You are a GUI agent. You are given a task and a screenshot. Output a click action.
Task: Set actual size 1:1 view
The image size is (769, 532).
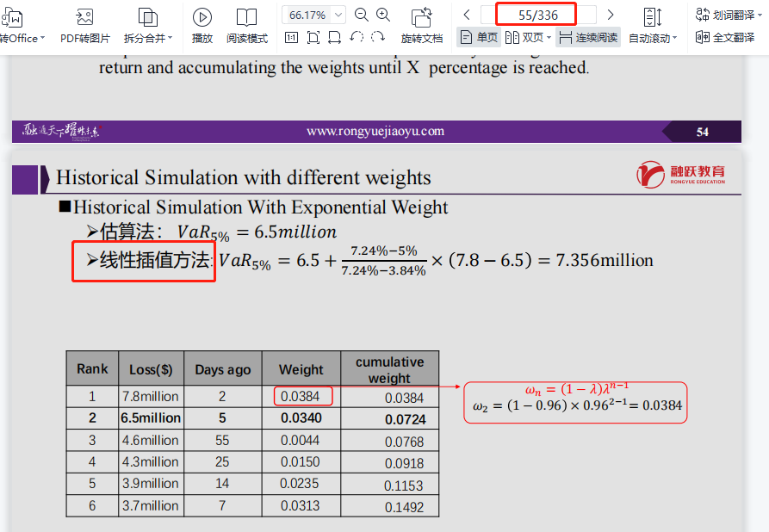point(291,37)
